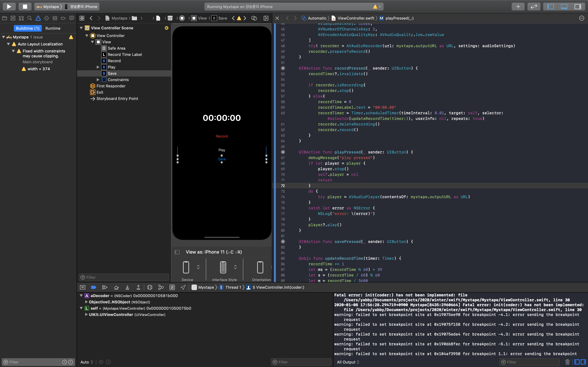588x367 pixels.
Task: Select Record Time Label in outline
Action: click(125, 55)
